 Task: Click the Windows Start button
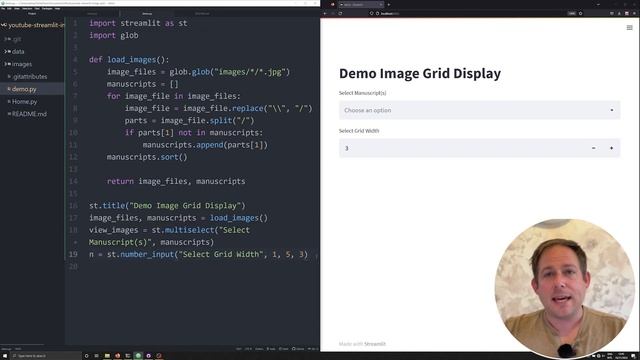click(5, 356)
